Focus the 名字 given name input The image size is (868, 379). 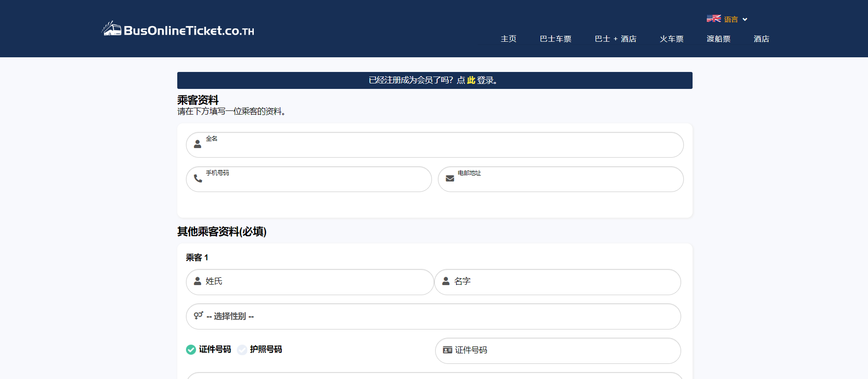[557, 282]
